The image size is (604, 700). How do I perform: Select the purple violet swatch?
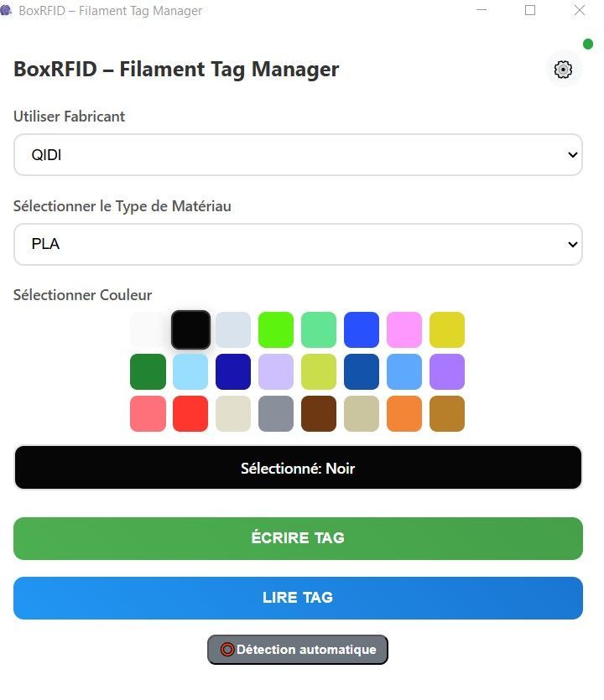[x=447, y=371]
